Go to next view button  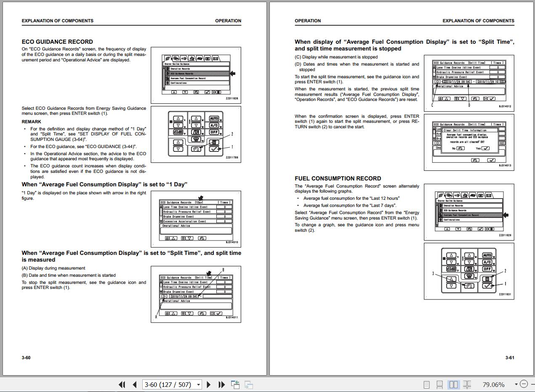click(x=249, y=384)
